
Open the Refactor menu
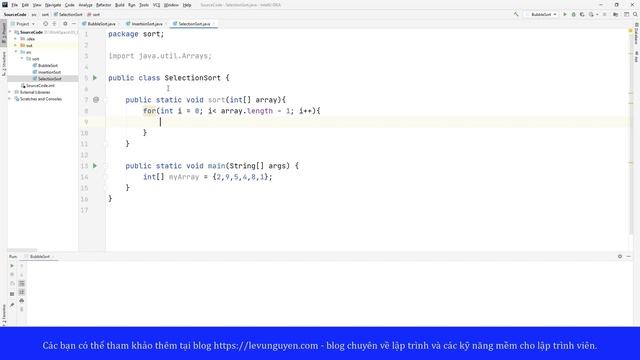103,5
